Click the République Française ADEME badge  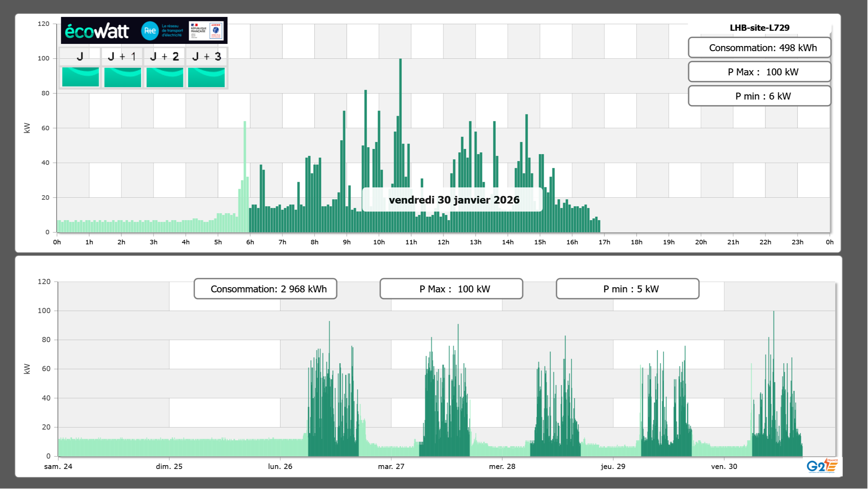pos(206,31)
